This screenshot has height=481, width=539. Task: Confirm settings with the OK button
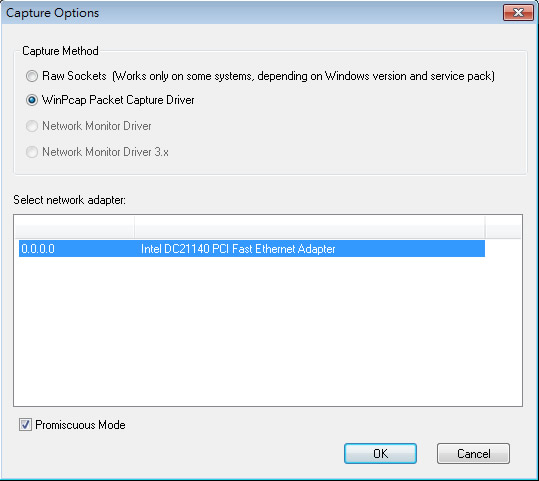380,453
